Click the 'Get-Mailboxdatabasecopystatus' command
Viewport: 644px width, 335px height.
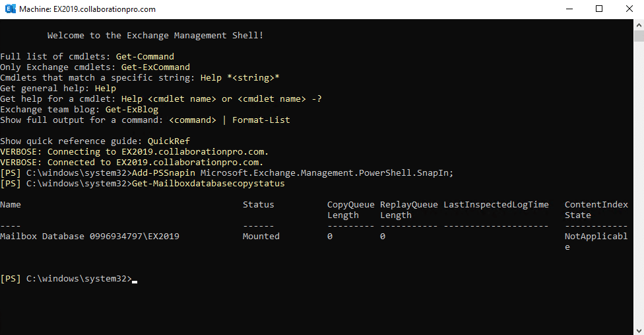209,183
